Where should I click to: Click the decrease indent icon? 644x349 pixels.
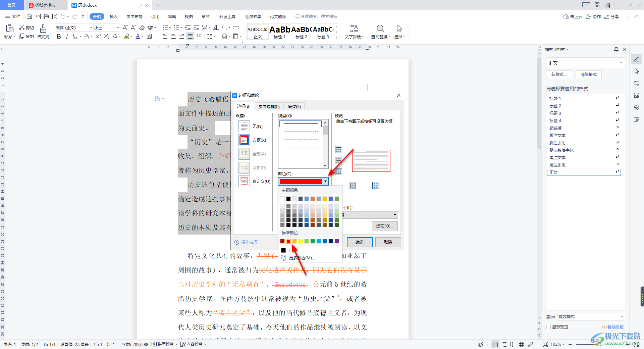tap(188, 28)
